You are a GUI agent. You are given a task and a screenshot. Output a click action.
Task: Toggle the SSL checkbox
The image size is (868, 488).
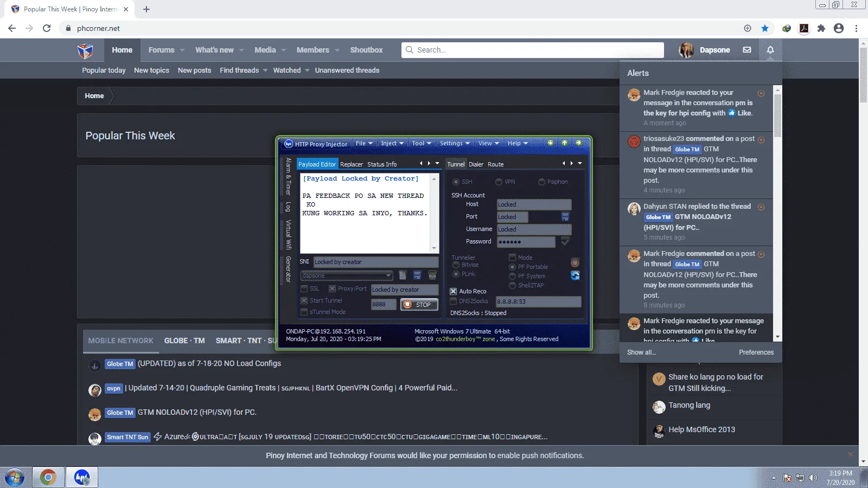[x=304, y=289]
